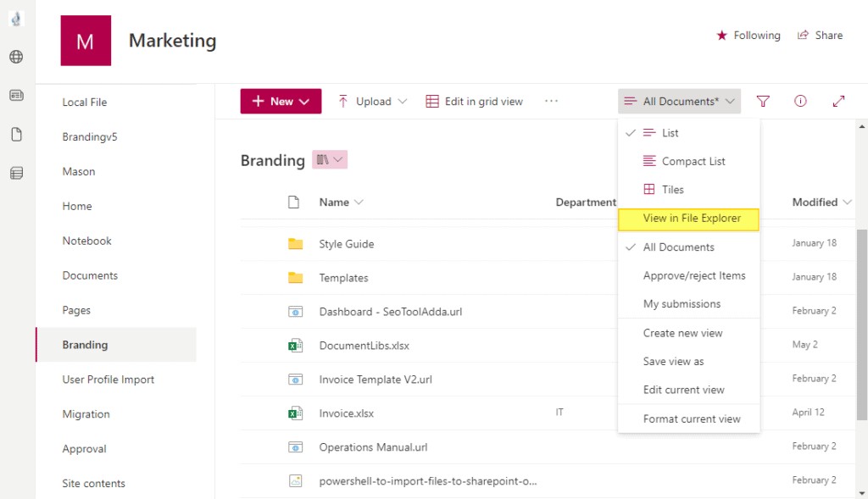
Task: Click the Style Guide folder icon
Action: [x=295, y=244]
